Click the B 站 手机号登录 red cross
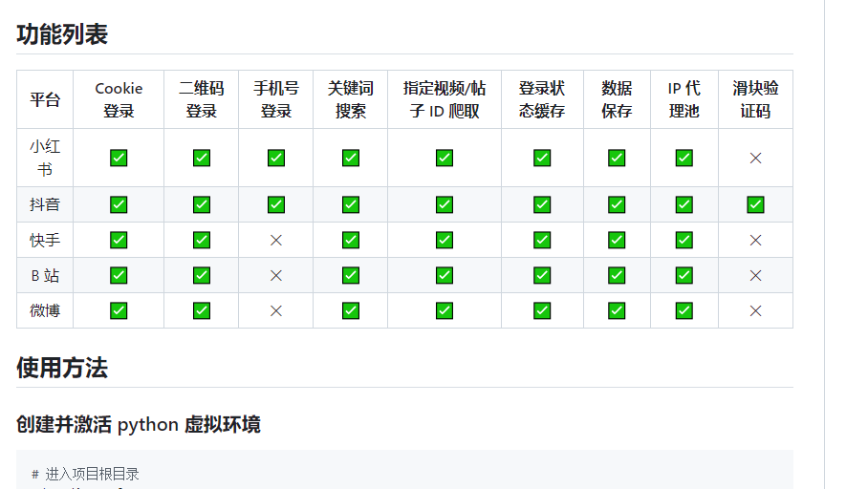 276,275
